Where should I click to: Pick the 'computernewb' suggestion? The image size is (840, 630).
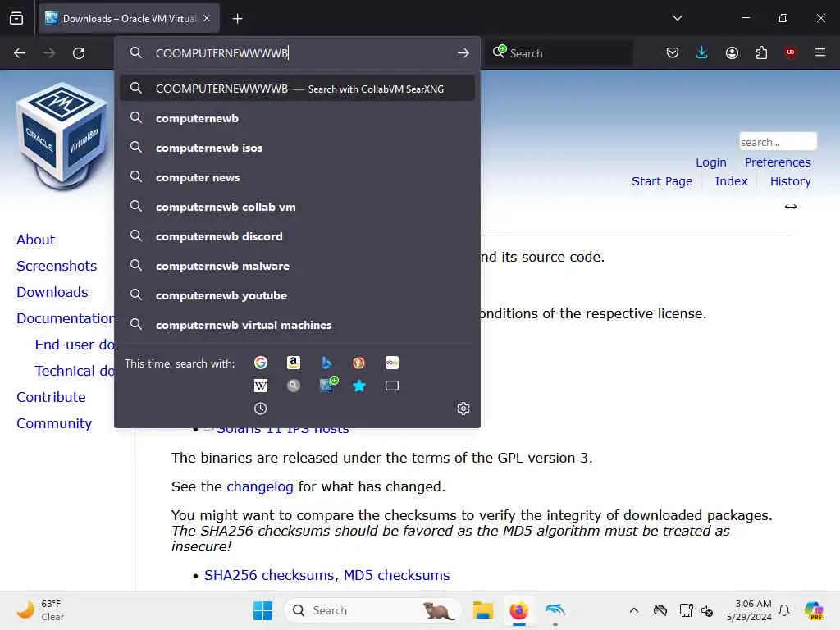click(x=297, y=118)
